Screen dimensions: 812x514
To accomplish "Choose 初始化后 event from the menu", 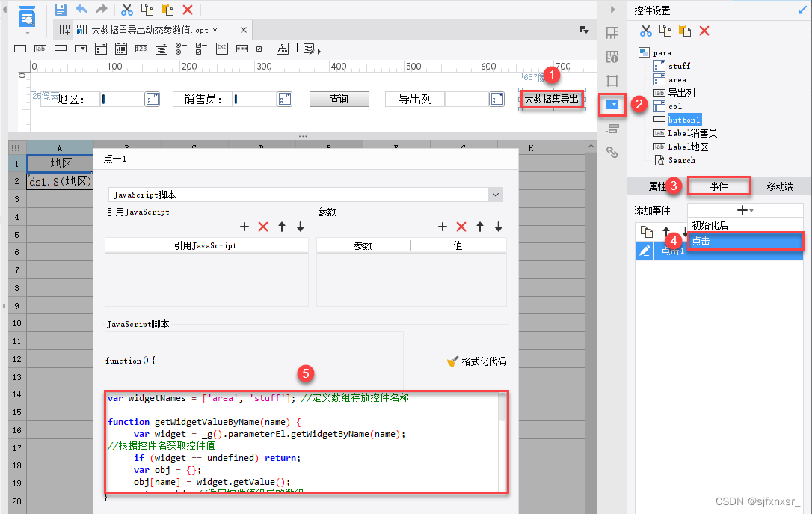I will (x=745, y=225).
